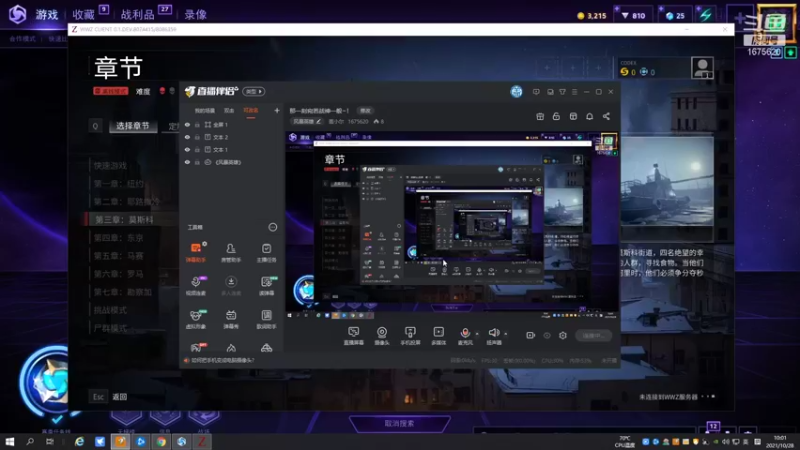Expand the speaker options arrow

point(506,334)
